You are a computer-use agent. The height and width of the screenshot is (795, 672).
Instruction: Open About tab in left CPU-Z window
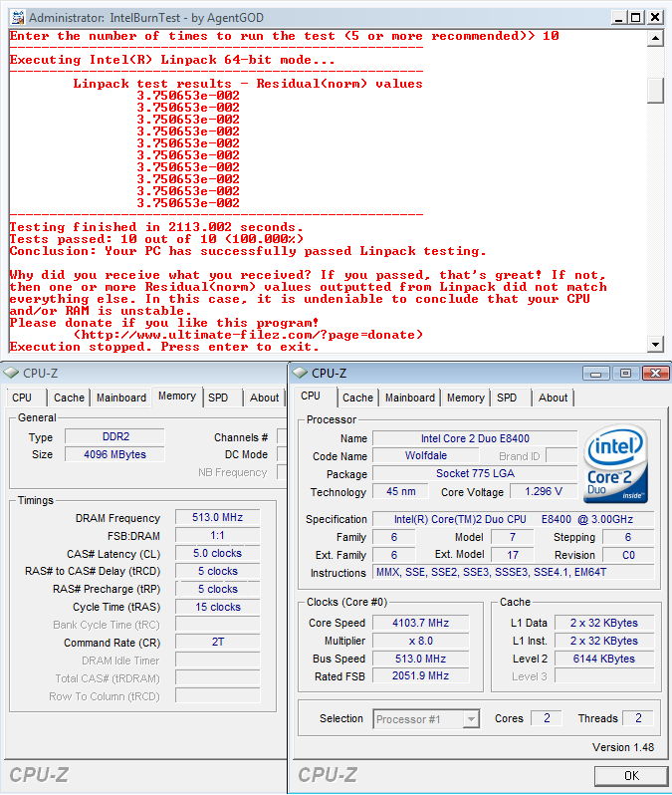(264, 397)
